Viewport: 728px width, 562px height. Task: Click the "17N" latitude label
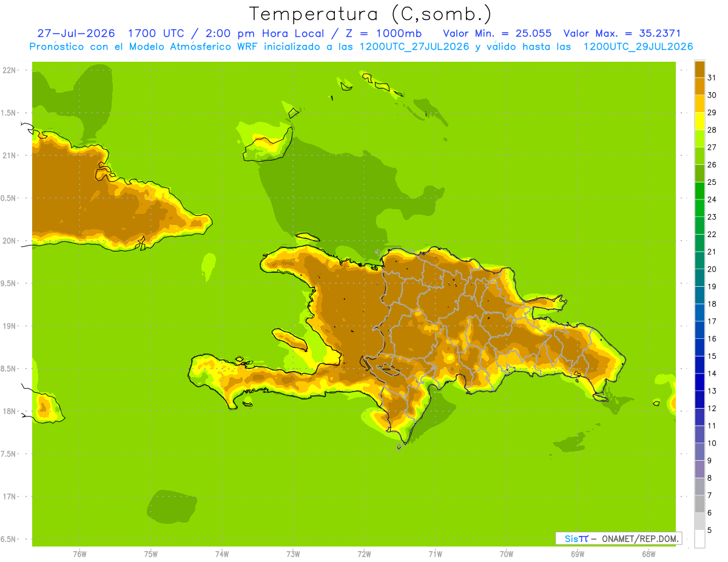(9, 497)
